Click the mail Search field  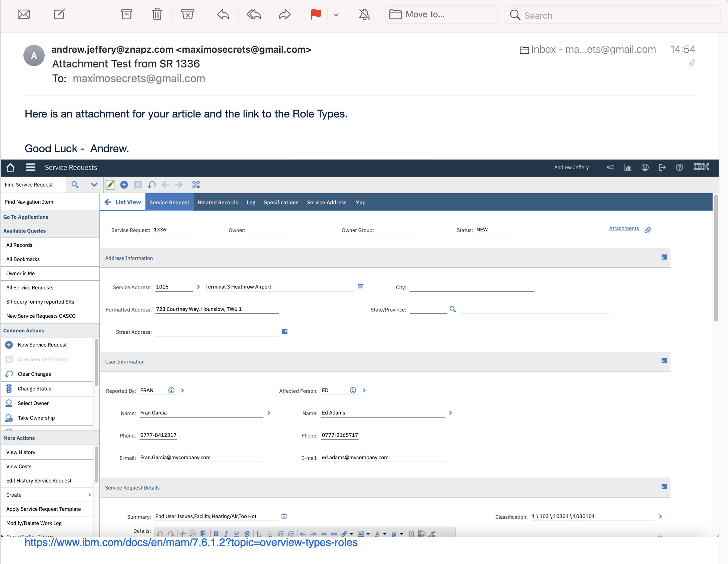[611, 15]
